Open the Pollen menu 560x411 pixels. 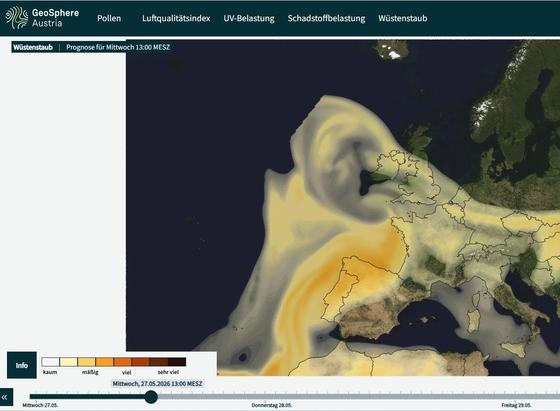tap(109, 18)
